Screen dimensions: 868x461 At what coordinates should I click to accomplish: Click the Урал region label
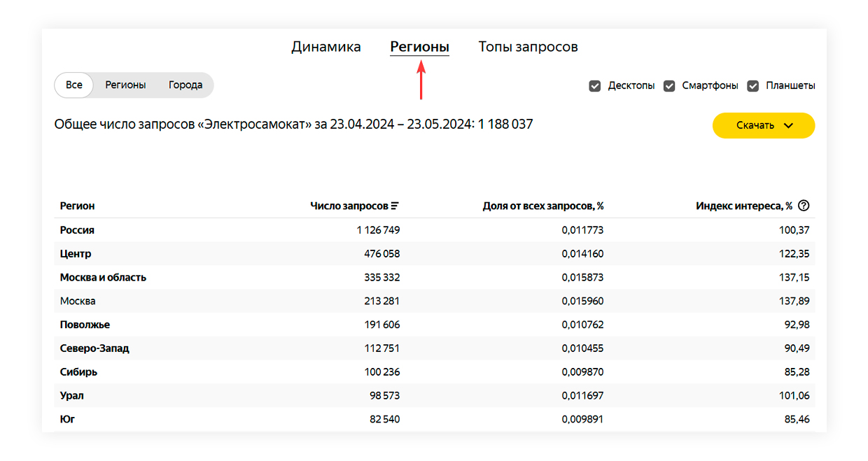tap(72, 396)
